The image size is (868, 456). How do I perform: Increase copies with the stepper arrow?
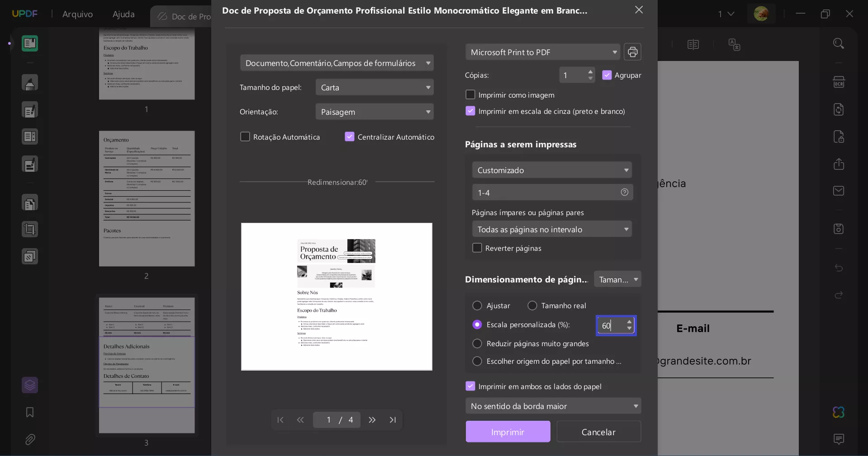[590, 72]
